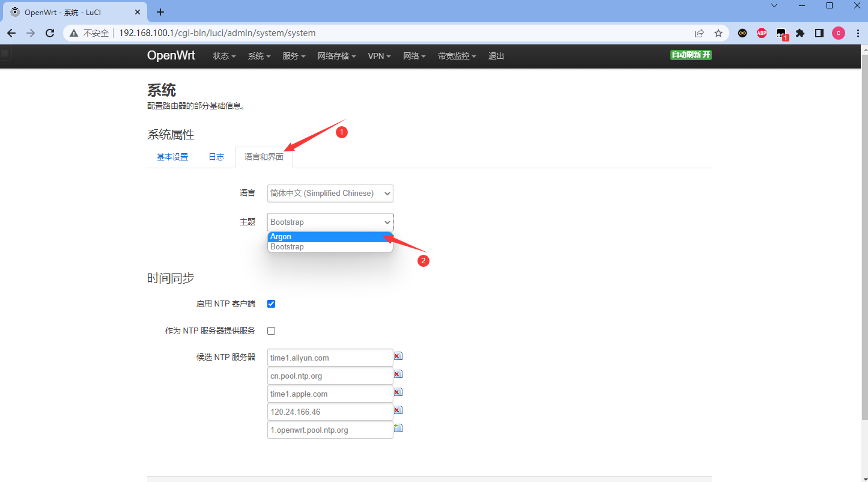868x482 pixels.
Task: Click the OpenWrt brand link
Action: coord(171,55)
